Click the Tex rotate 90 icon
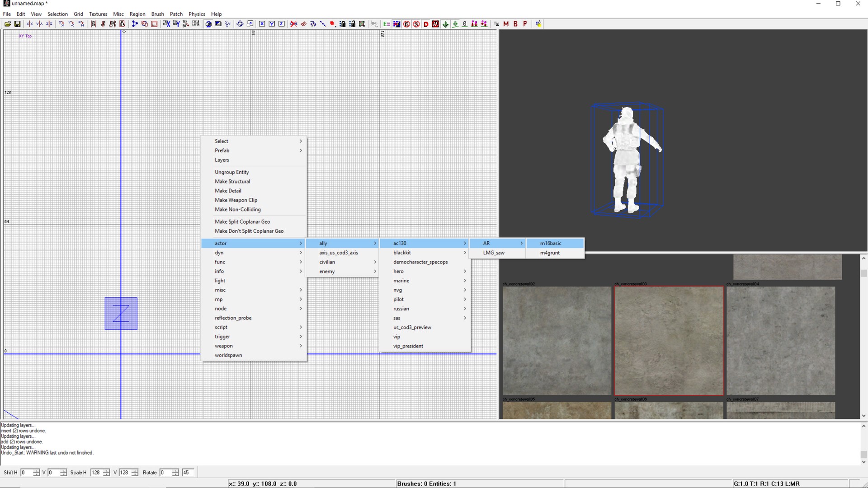 186,24
